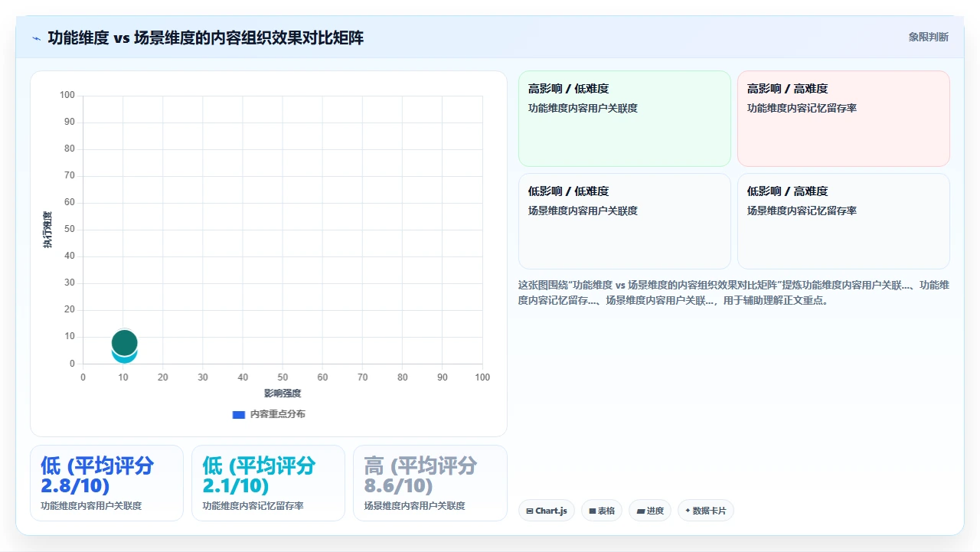Click the 100 tick on the y-axis
Screen dimensions: 980x552
coord(67,95)
